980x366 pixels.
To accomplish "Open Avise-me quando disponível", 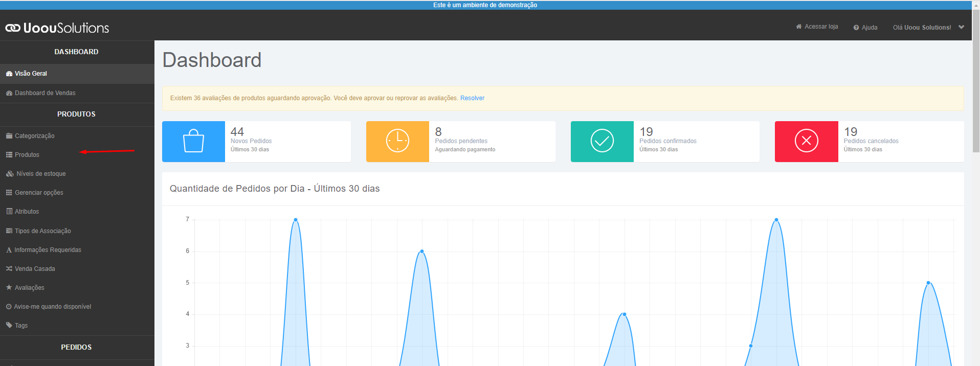I will point(77,307).
